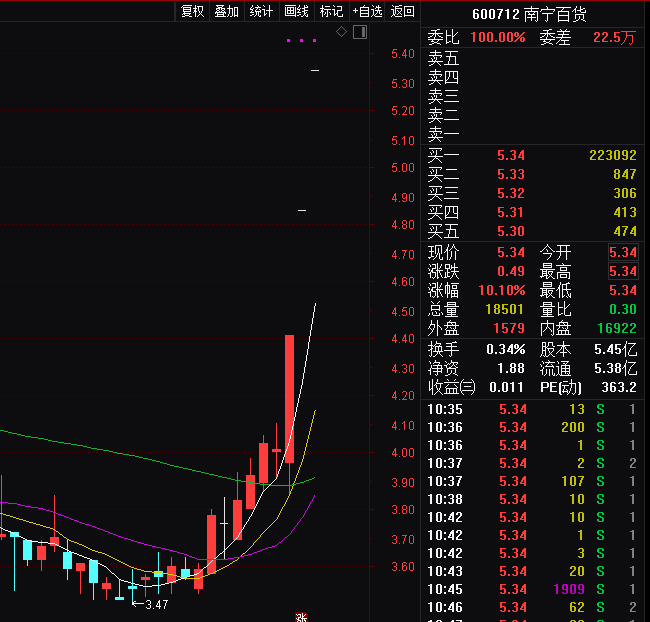650x622 pixels.
Task: Click the tall red candlestick reaching 4.40
Action: (289, 399)
